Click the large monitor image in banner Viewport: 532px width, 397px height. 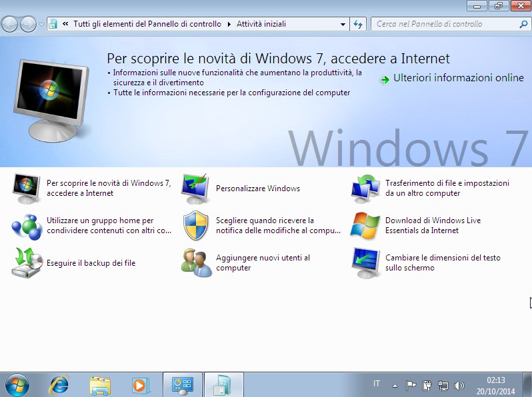pos(51,101)
